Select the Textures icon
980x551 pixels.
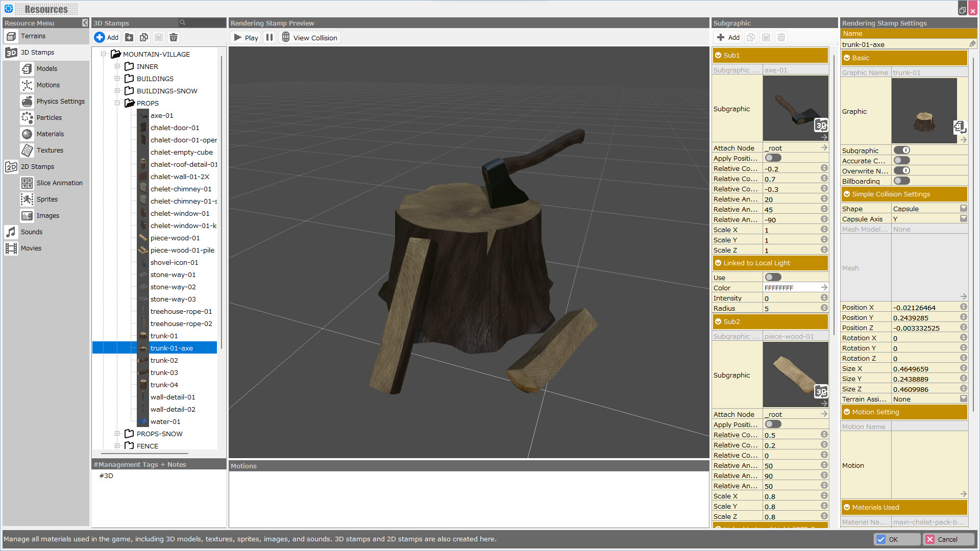coord(27,150)
